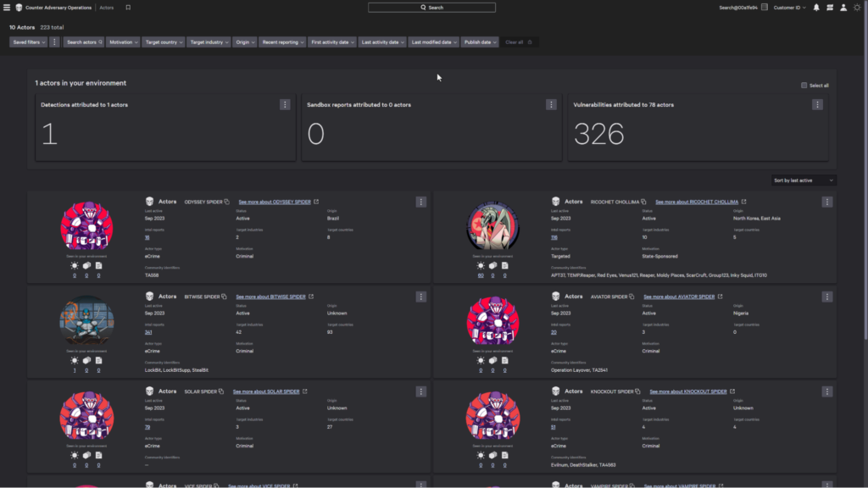Click the report document icon under RICOCHET CHOLLIMA
This screenshot has height=488, width=868.
tap(505, 265)
